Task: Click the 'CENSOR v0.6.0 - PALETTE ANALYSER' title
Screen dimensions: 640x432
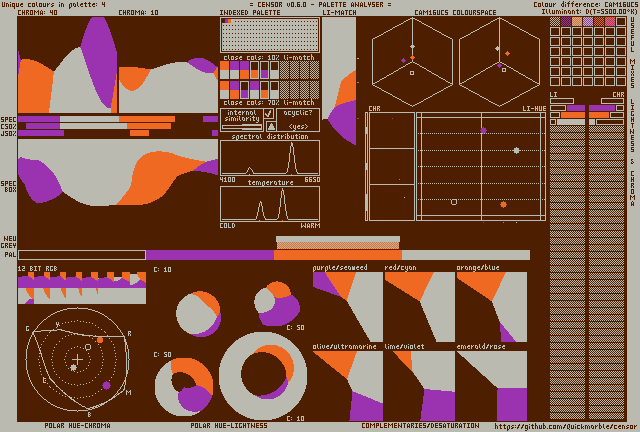Action: pos(320,4)
